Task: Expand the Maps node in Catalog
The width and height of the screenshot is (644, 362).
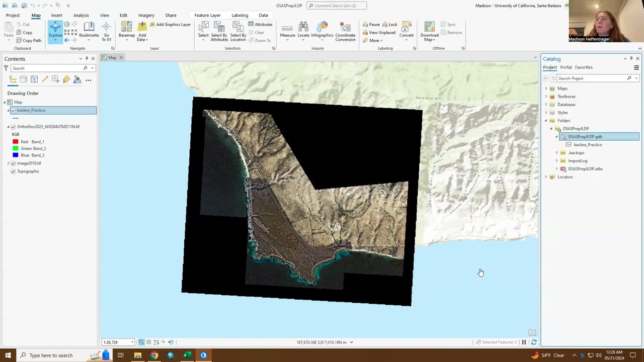Action: (x=546, y=88)
